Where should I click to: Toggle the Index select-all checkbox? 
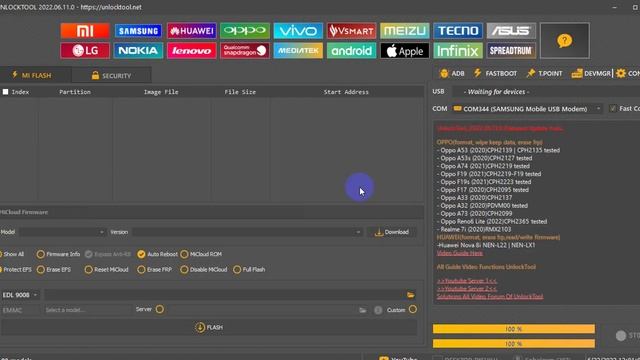[x=6, y=92]
